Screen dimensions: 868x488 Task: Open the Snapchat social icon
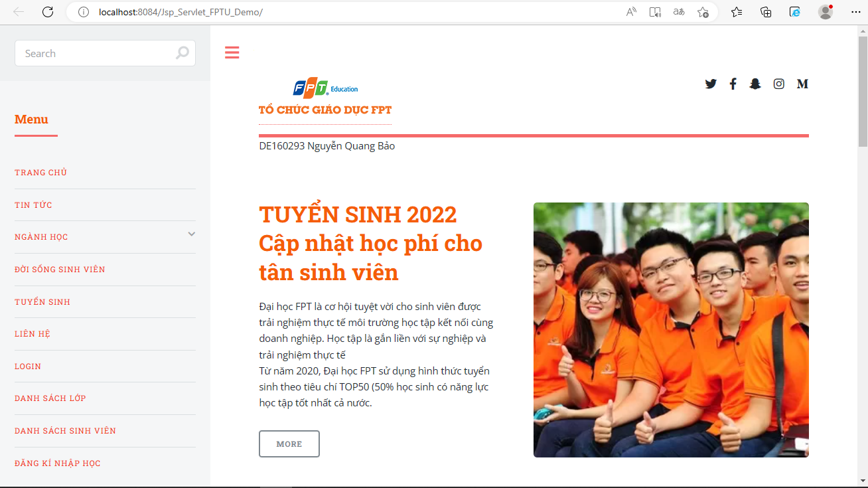[755, 84]
